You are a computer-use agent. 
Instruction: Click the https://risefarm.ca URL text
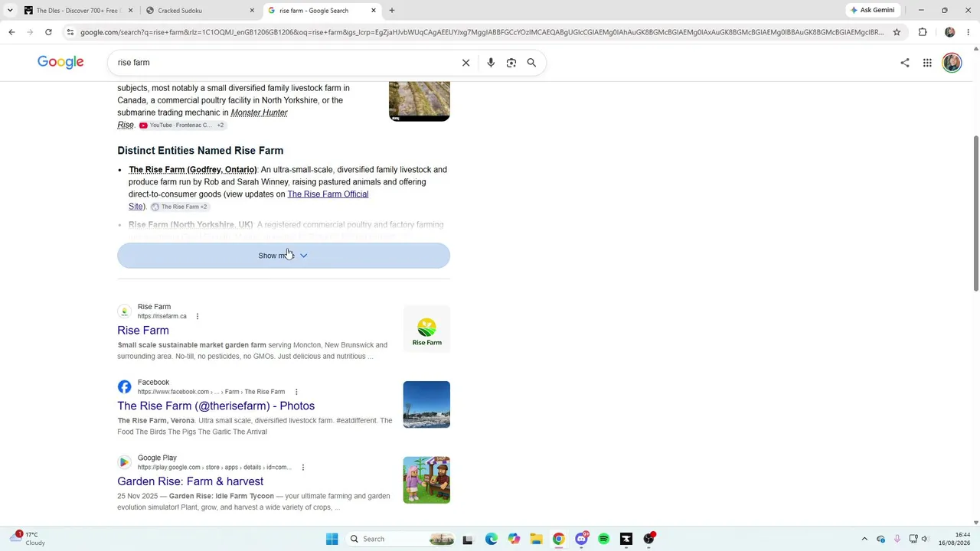[162, 316]
